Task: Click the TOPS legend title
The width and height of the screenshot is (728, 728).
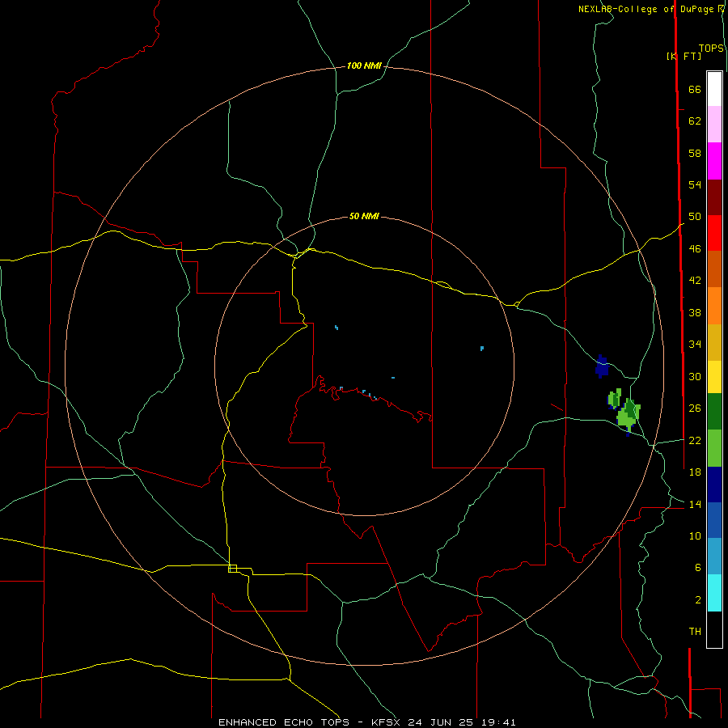Action: (x=711, y=48)
